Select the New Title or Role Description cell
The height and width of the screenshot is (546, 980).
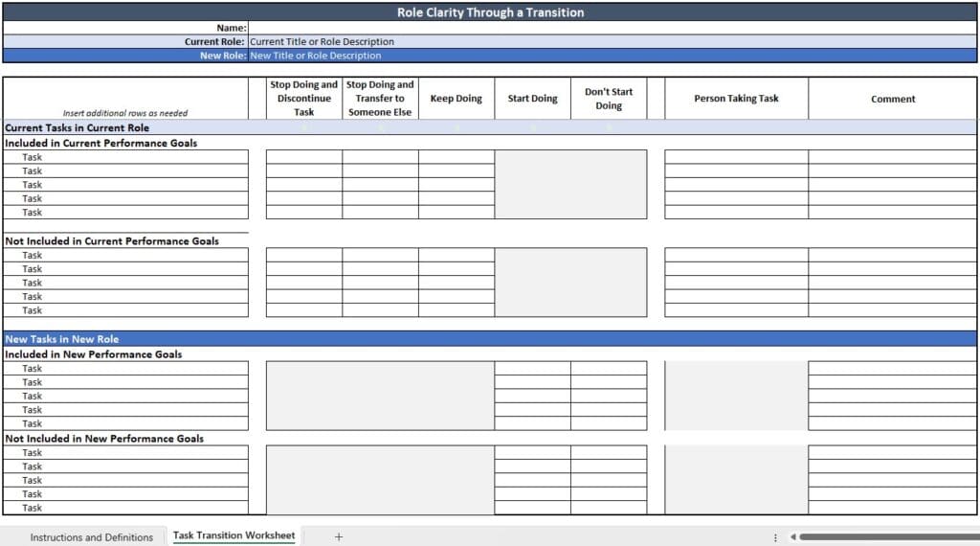click(316, 56)
